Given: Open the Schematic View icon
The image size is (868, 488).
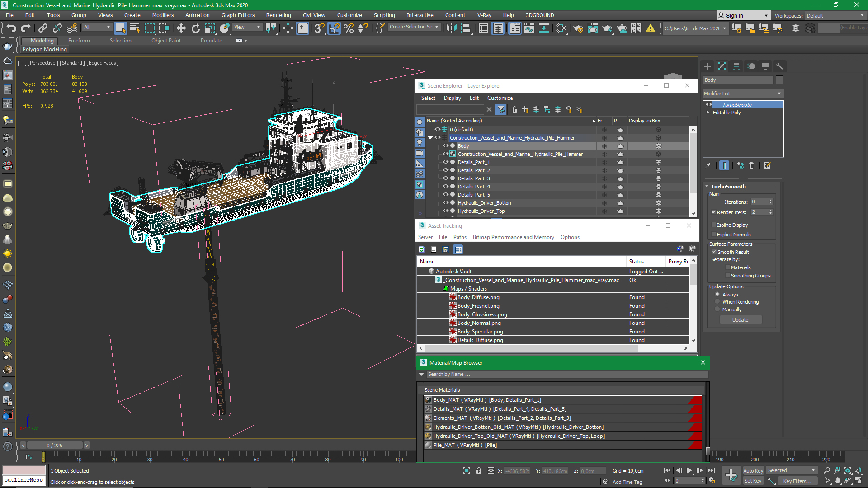Looking at the screenshot, I should (x=561, y=28).
